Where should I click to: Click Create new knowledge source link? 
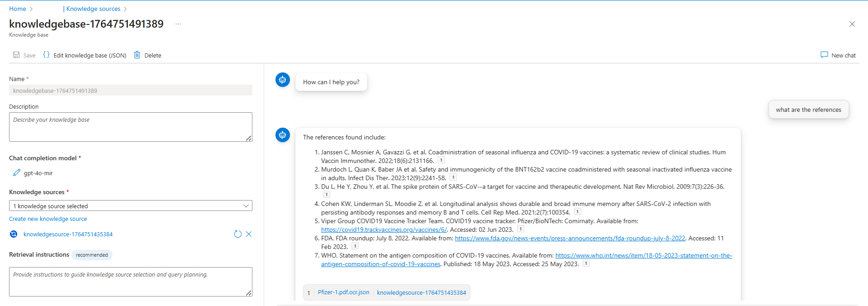pyautogui.click(x=48, y=219)
